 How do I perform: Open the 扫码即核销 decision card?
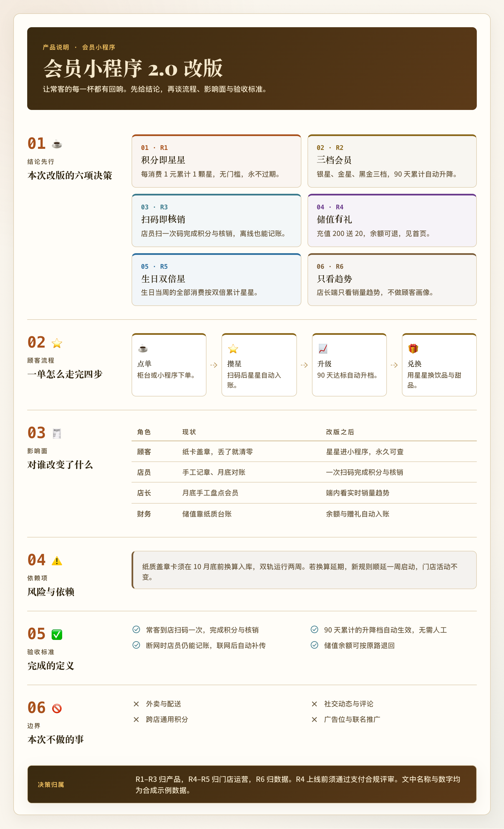pos(216,220)
